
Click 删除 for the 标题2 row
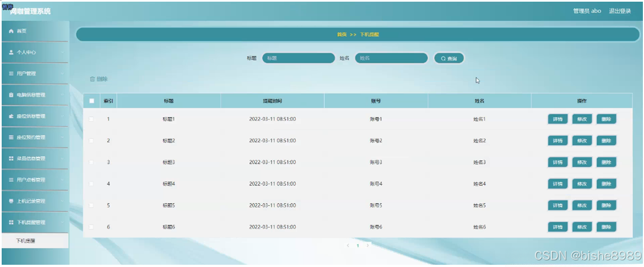coord(606,141)
